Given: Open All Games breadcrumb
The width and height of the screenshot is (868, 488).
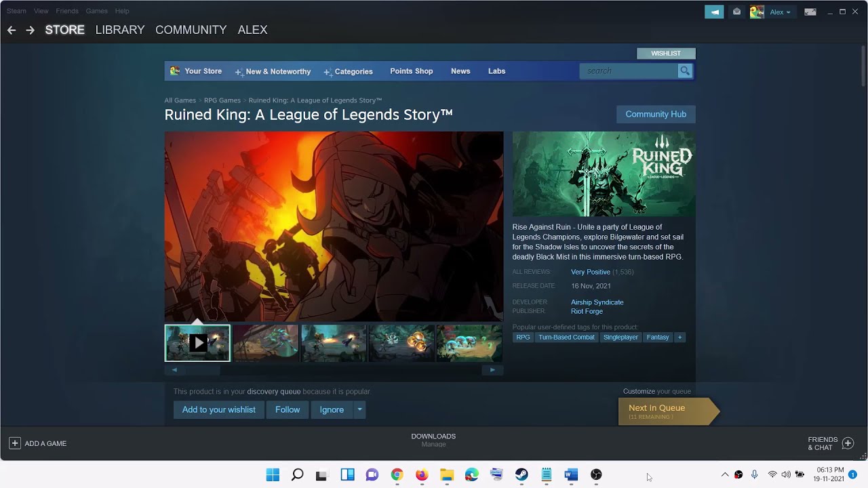Looking at the screenshot, I should coord(180,100).
